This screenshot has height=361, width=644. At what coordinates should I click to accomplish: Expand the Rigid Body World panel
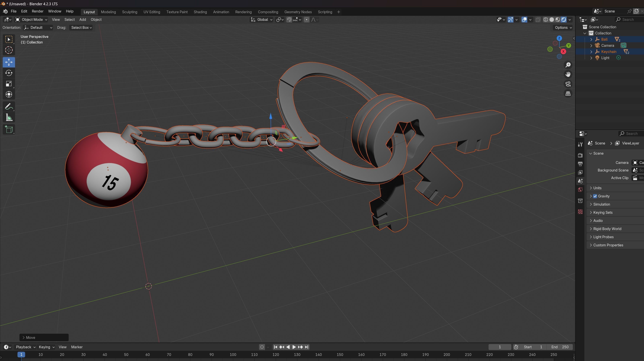tap(607, 229)
